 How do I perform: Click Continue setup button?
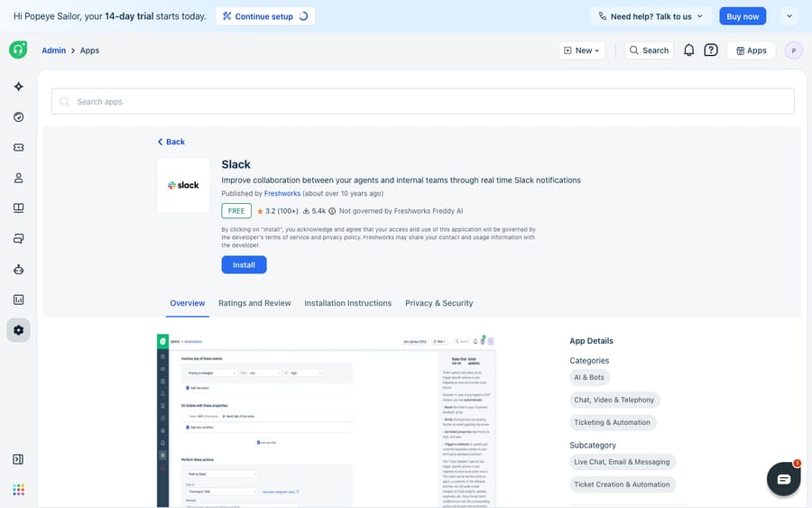[265, 16]
